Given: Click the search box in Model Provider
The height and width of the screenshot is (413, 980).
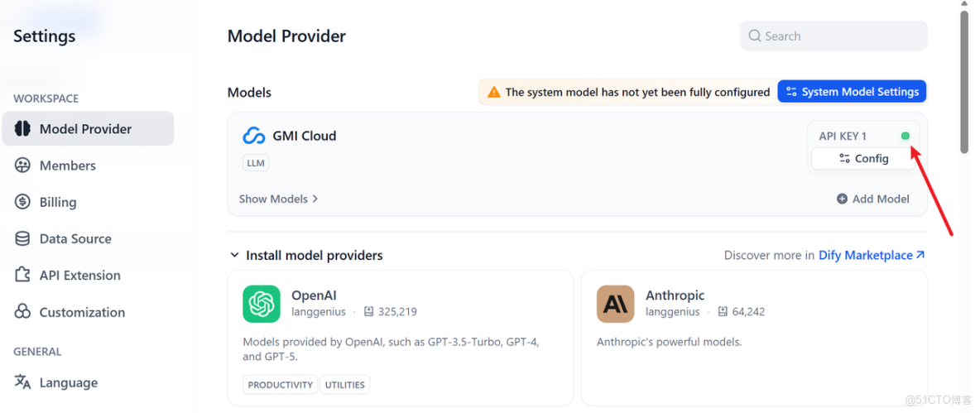Looking at the screenshot, I should click(833, 36).
